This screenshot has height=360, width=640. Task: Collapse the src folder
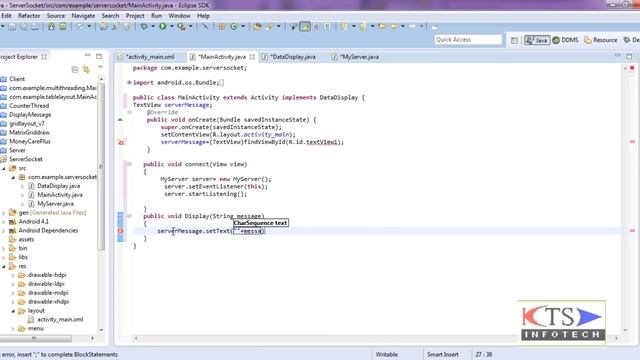point(4,168)
